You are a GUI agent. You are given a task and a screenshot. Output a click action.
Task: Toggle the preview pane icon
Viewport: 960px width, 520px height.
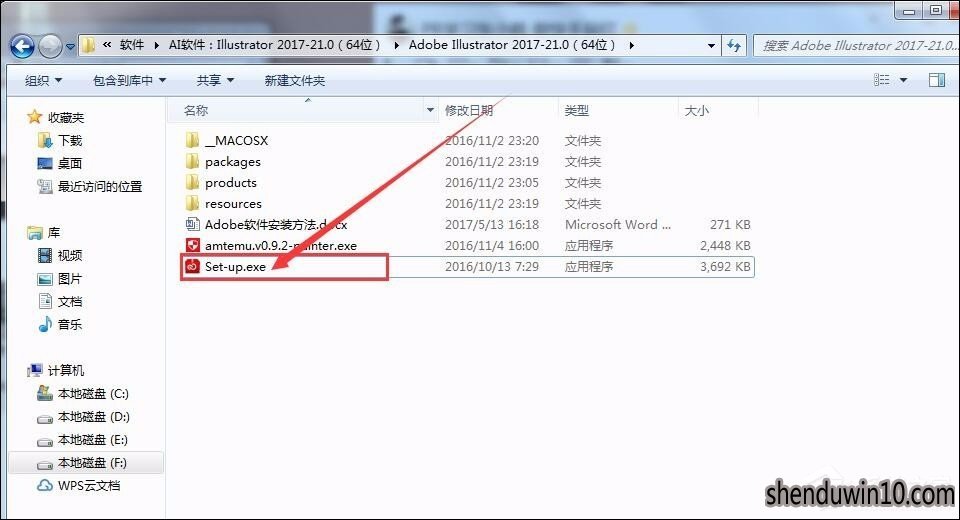pos(937,80)
